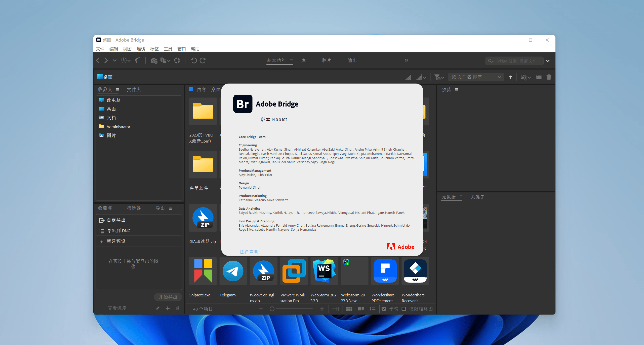644x345 pixels.
Task: Switch to 输出 workspace
Action: coord(352,60)
